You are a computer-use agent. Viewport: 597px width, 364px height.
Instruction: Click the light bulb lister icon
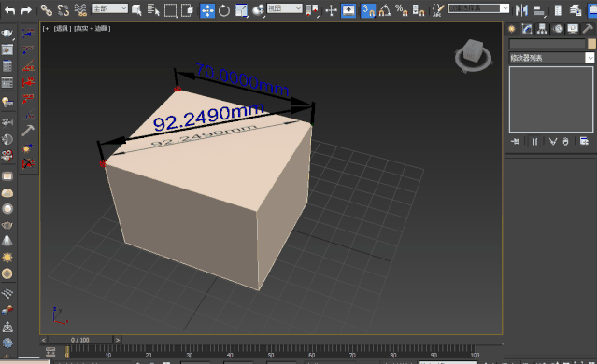pos(7,102)
